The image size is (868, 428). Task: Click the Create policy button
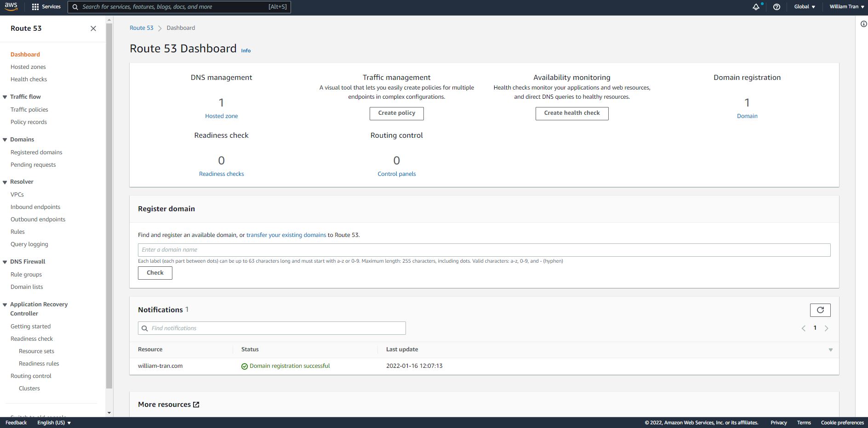pos(396,113)
